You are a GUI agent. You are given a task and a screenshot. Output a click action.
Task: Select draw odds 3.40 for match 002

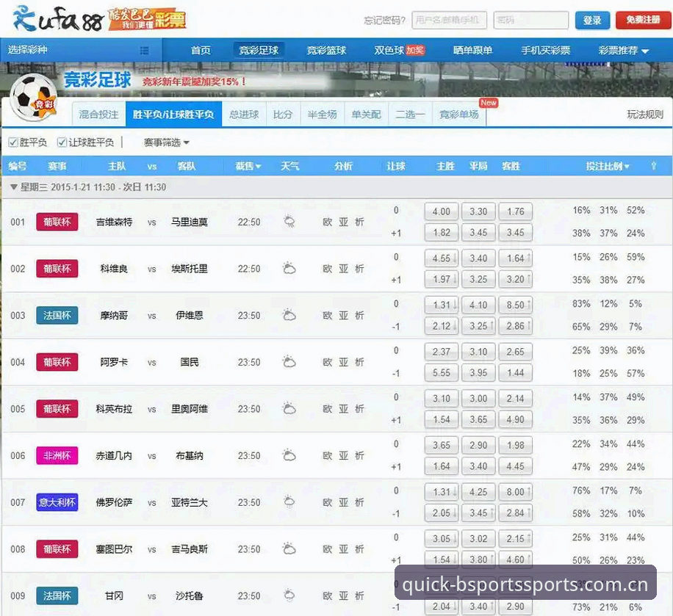pos(478,258)
